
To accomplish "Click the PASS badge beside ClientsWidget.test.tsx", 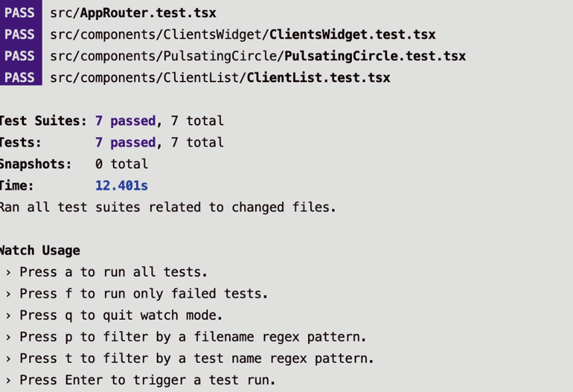I will pos(20,35).
